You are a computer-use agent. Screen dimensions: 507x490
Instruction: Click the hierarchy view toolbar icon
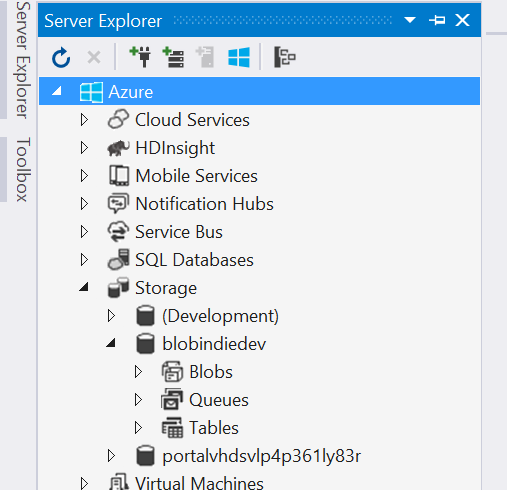284,57
